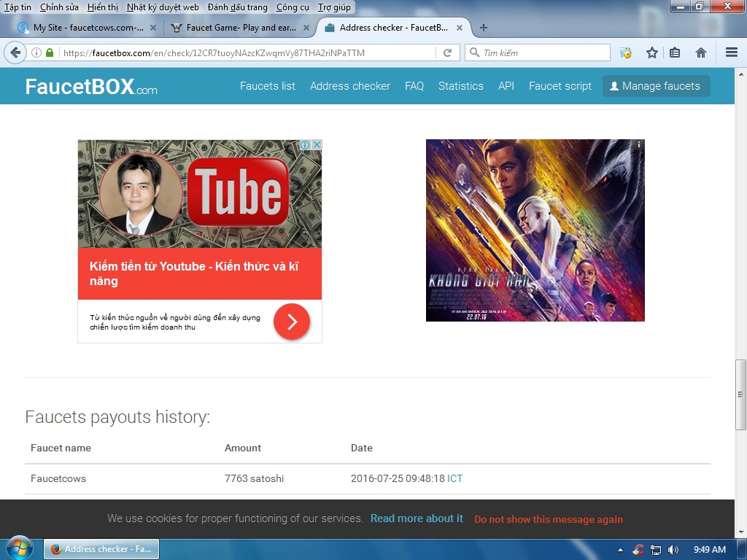This screenshot has width=747, height=560.
Task: Open the Nhật ký duyệt web menu
Action: tap(163, 7)
